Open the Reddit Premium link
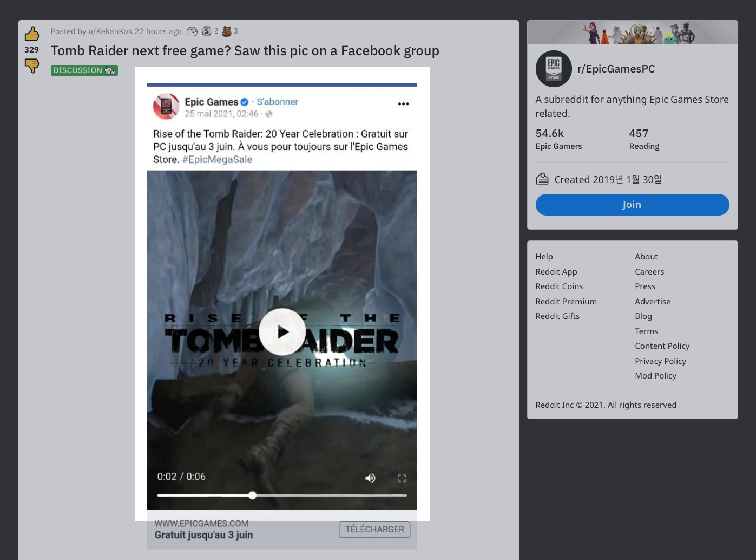This screenshot has height=560, width=756. [566, 302]
